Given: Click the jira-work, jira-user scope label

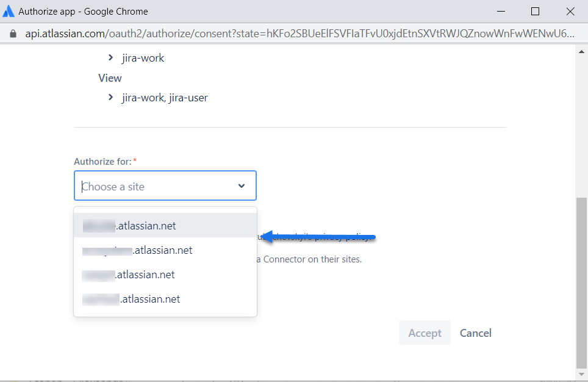Looking at the screenshot, I should (x=165, y=97).
